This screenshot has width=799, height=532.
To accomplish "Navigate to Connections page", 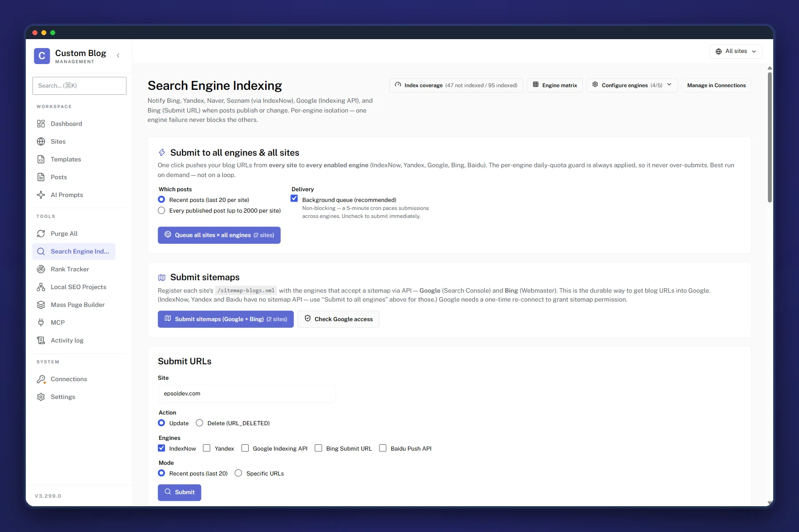I will [69, 379].
